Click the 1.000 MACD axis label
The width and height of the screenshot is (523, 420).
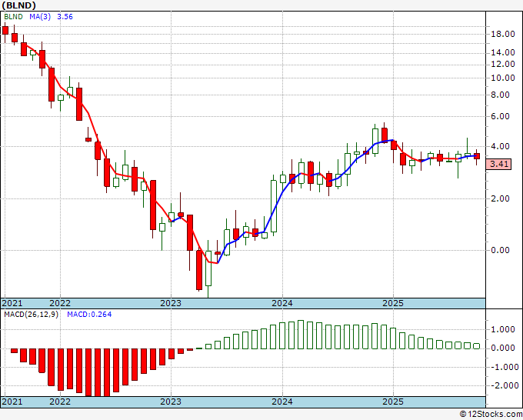tap(503, 329)
